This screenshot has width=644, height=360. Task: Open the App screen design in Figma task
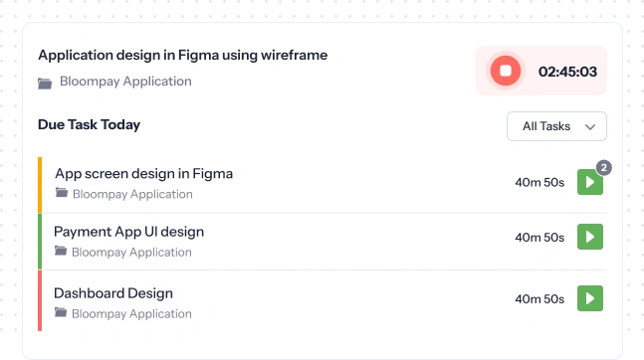pyautogui.click(x=143, y=174)
